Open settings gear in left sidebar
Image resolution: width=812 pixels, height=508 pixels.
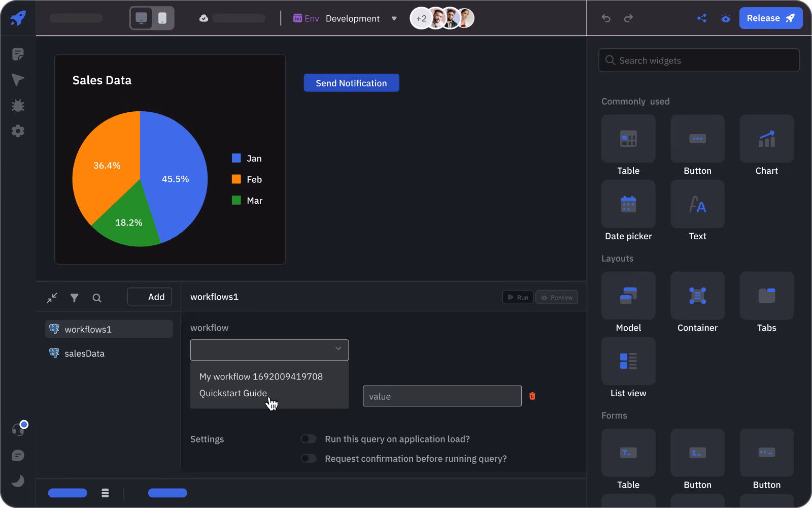(18, 131)
